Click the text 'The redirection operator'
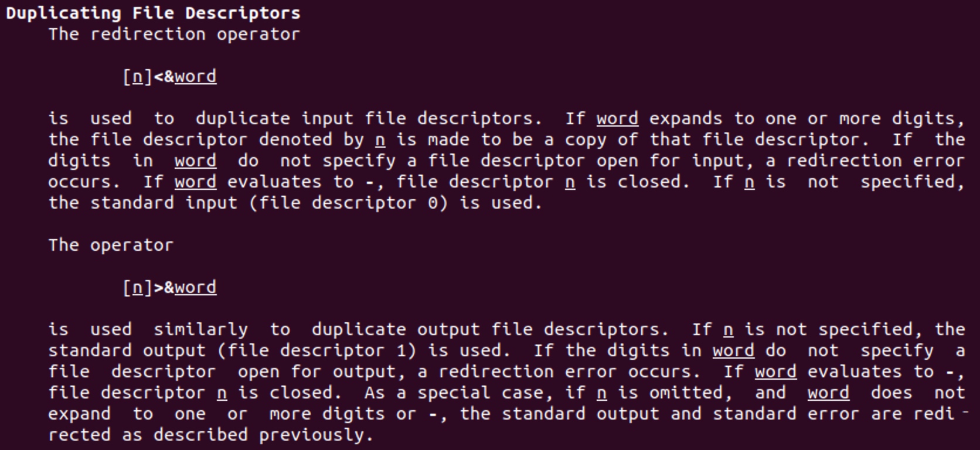 pyautogui.click(x=174, y=34)
